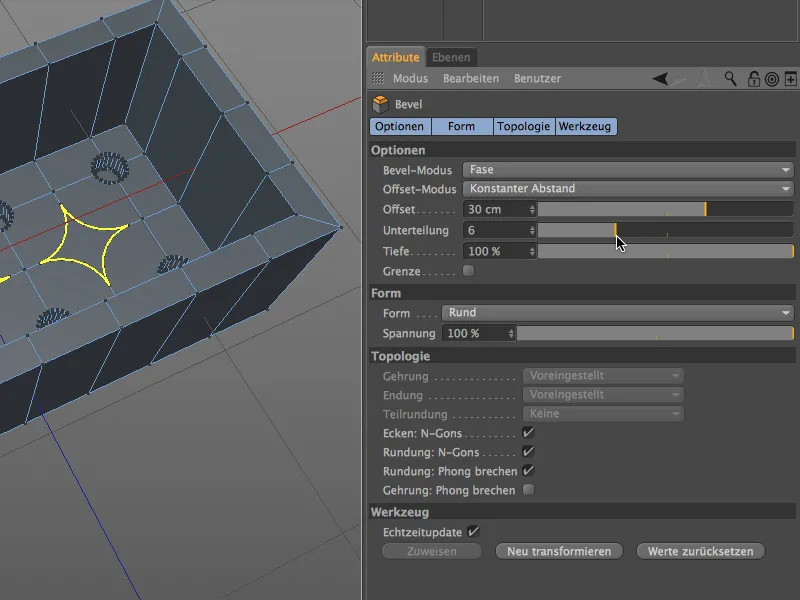Click the Spannung stepper arrows

511,334
